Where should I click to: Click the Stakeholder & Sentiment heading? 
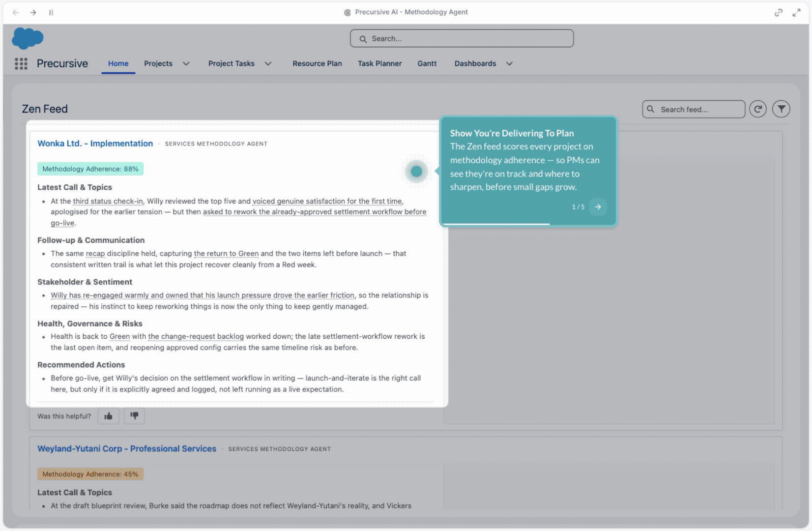pyautogui.click(x=85, y=282)
